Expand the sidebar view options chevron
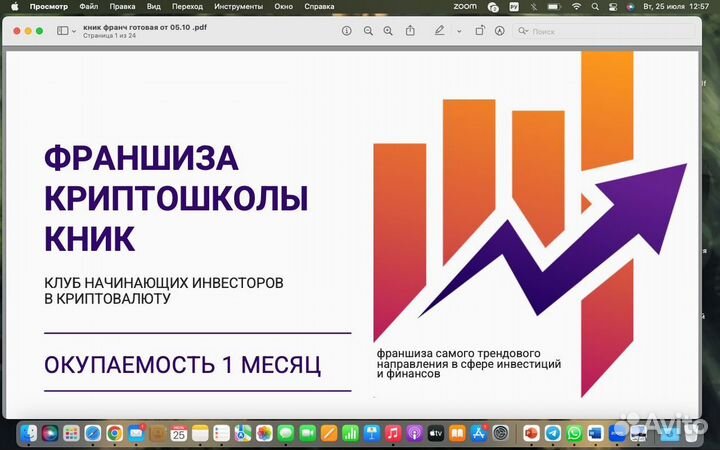 [x=74, y=31]
